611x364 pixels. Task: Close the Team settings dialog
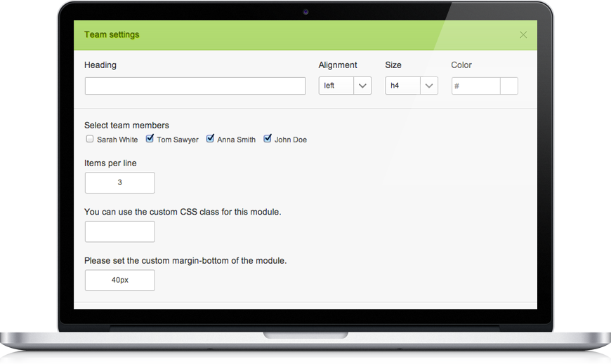523,35
